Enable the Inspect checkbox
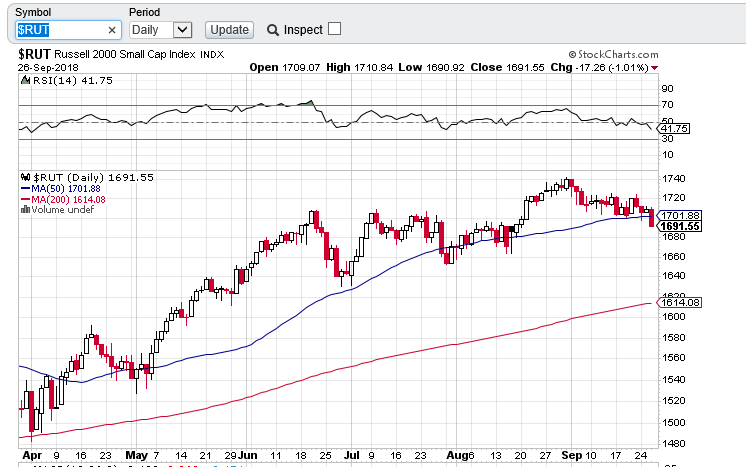This screenshot has height=467, width=746. coord(334,29)
